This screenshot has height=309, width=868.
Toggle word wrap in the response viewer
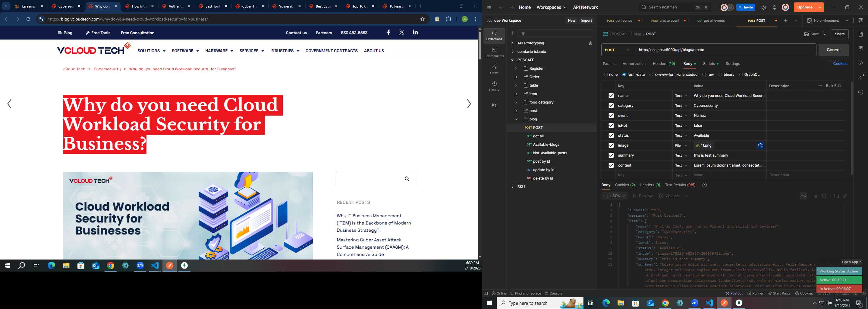tap(803, 196)
